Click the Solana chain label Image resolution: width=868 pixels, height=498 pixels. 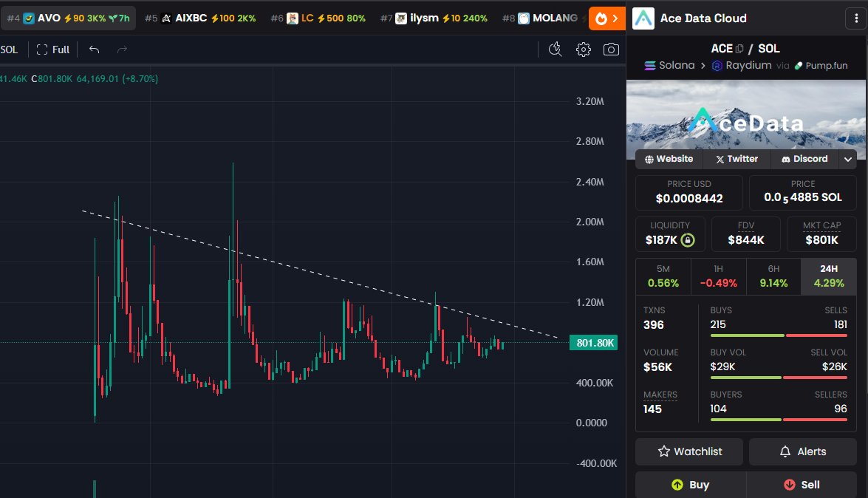pos(669,65)
